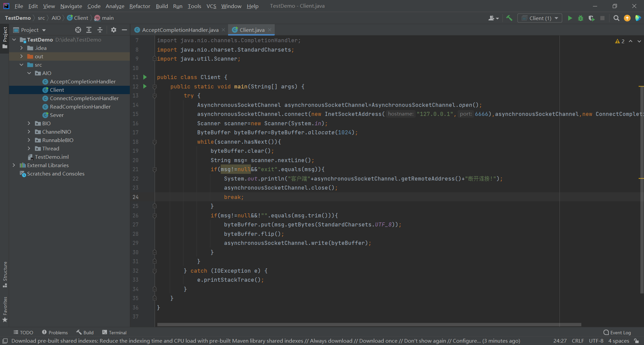Hide the Project panel with minus icon
Viewport: 644px width, 345px height.
[124, 30]
